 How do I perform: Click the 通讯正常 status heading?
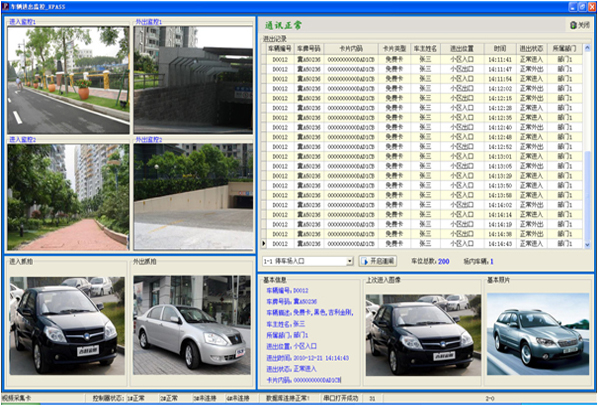pyautogui.click(x=283, y=26)
